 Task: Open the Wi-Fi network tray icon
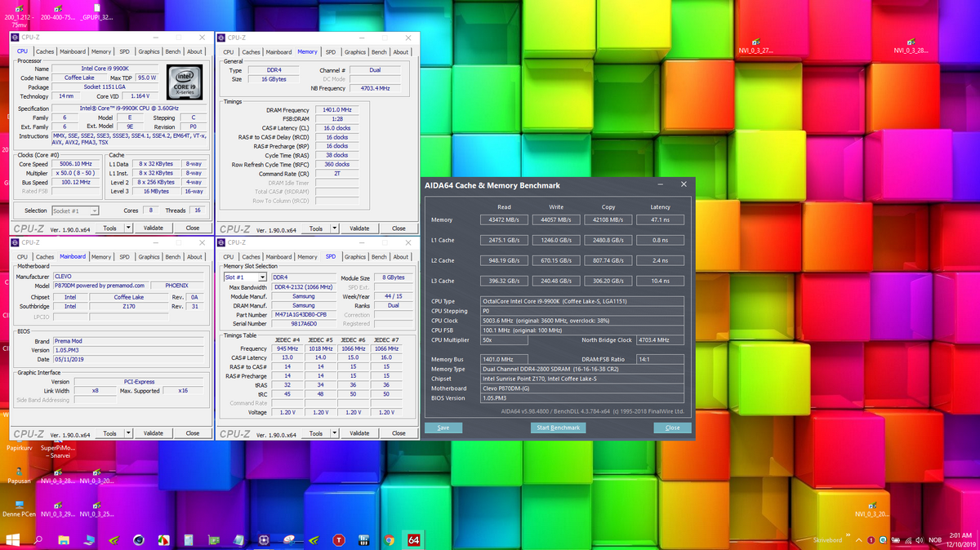coord(907,540)
